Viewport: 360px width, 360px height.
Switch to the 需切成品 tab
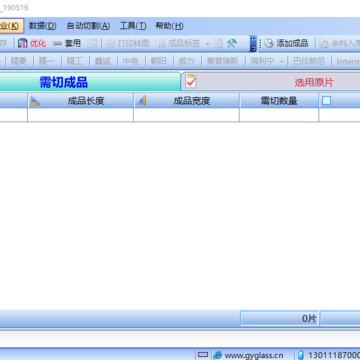[89, 82]
